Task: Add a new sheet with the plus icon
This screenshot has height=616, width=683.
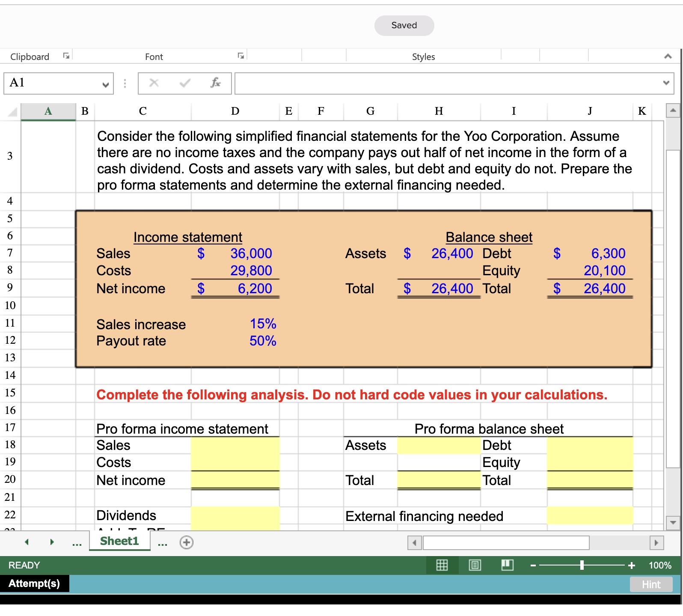Action: (x=187, y=542)
